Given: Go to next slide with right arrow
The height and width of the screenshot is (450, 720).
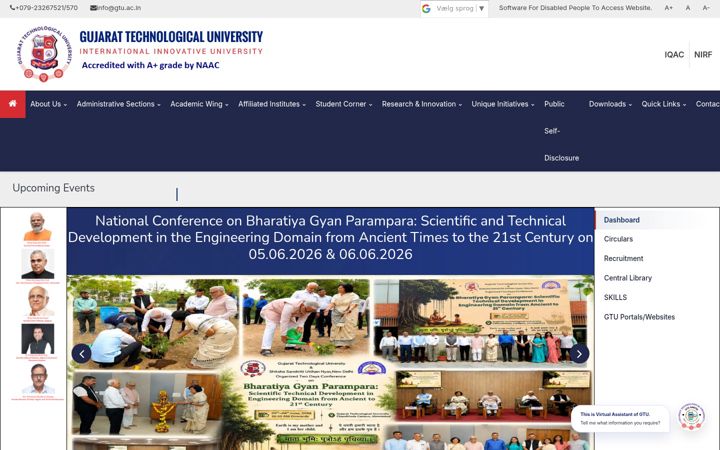Looking at the screenshot, I should [579, 354].
